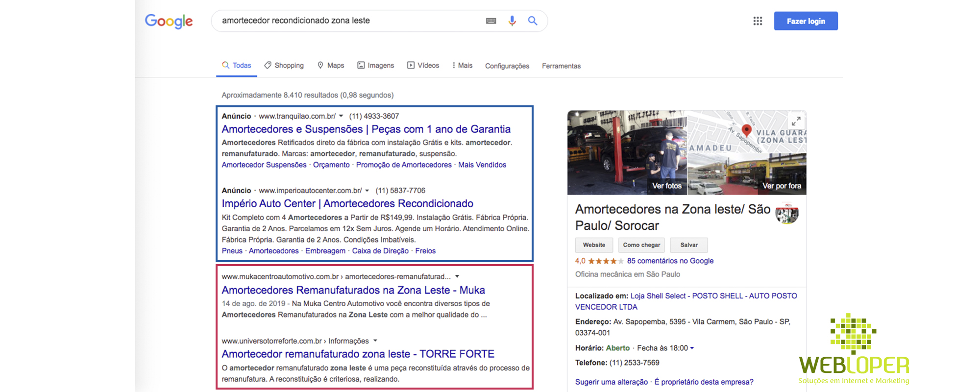
Task: Open Loja Shell Select - POSTO SHELL link
Action: click(x=686, y=301)
